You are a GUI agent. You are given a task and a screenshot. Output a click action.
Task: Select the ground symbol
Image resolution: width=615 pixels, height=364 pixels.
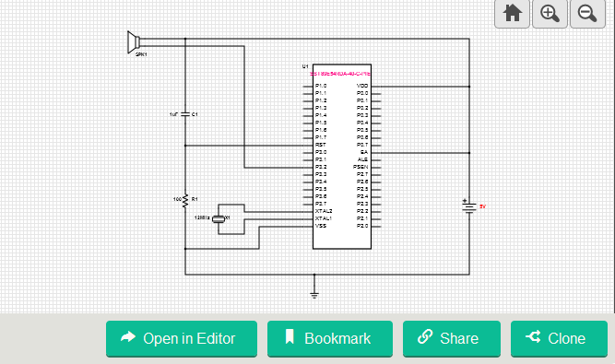point(314,294)
